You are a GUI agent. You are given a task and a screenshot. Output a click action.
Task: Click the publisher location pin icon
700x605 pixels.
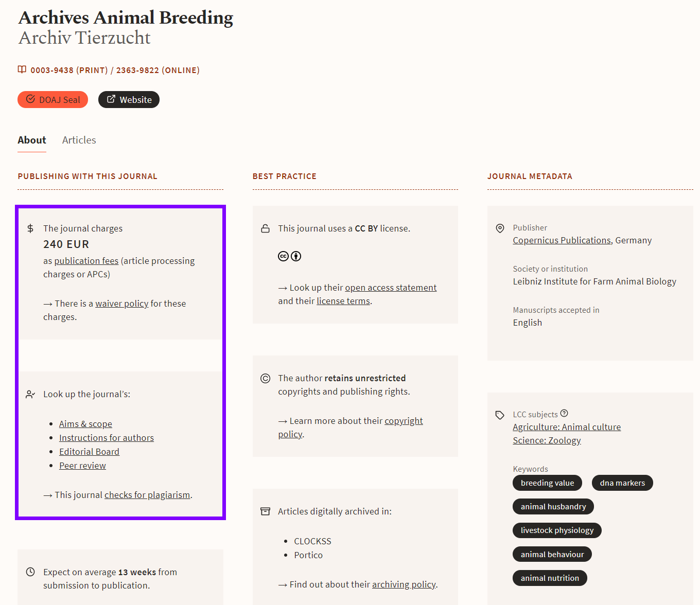(500, 228)
